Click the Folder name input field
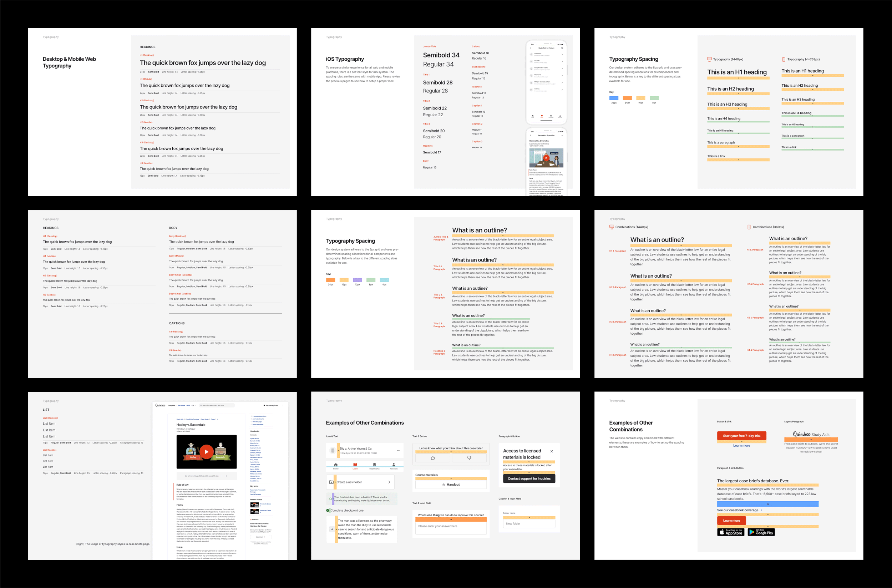Screen dimensions: 892x588 click(529, 523)
